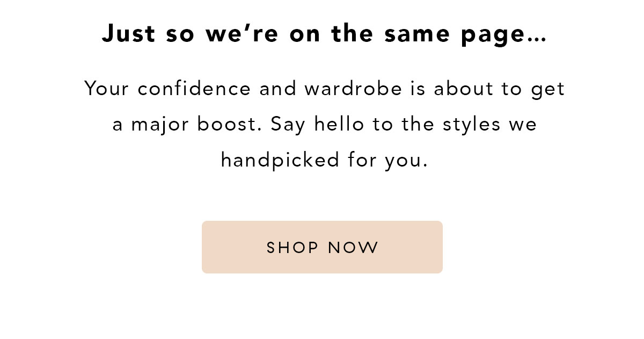Viewport: 644px width, 339px height.
Task: Select the heading 'Just so we're on the same page…'
Action: 324,34
